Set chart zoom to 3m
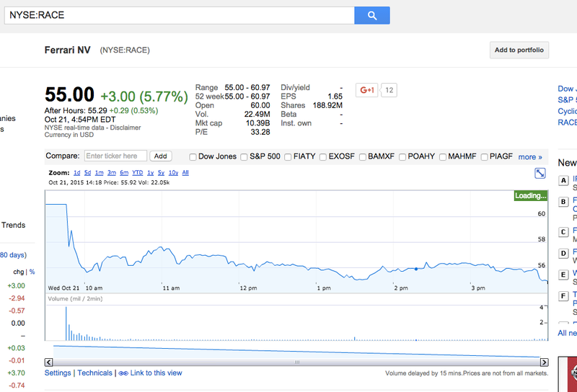 112,172
